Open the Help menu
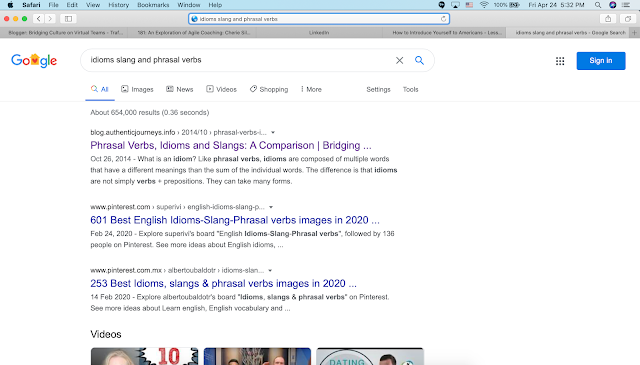The width and height of the screenshot is (640, 365). point(215,5)
